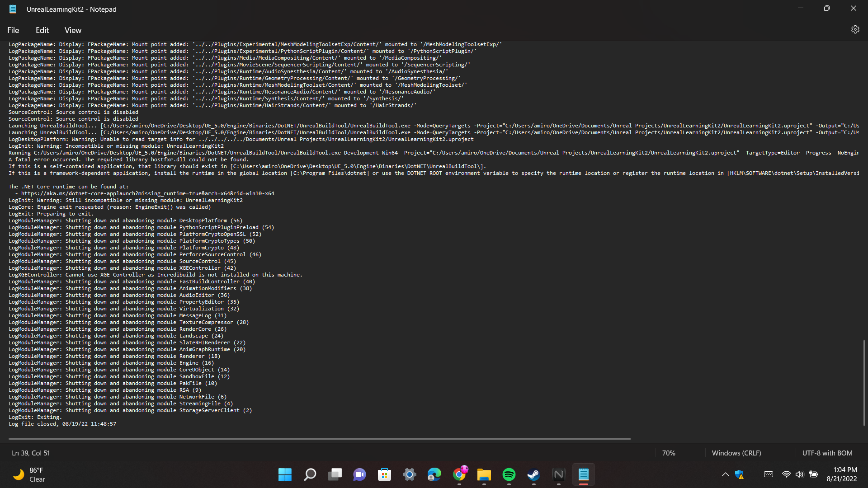
Task: Click 'The .NET Core runtime can be found' line
Action: (69, 187)
